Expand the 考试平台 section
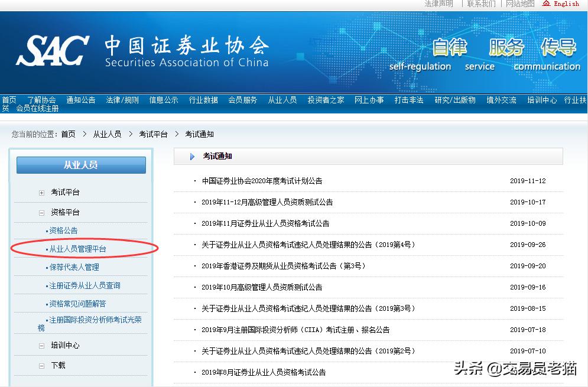Viewport: 588px width, 387px height. 41,191
